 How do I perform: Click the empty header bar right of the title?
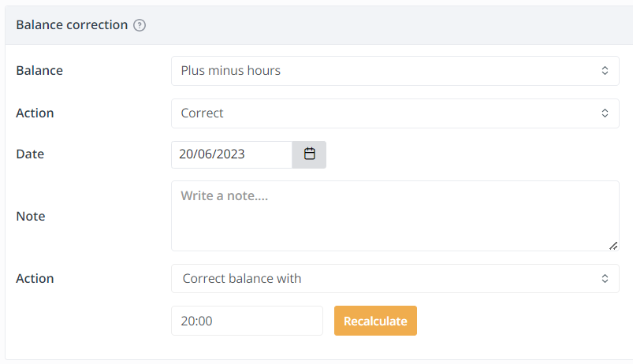click(394, 25)
